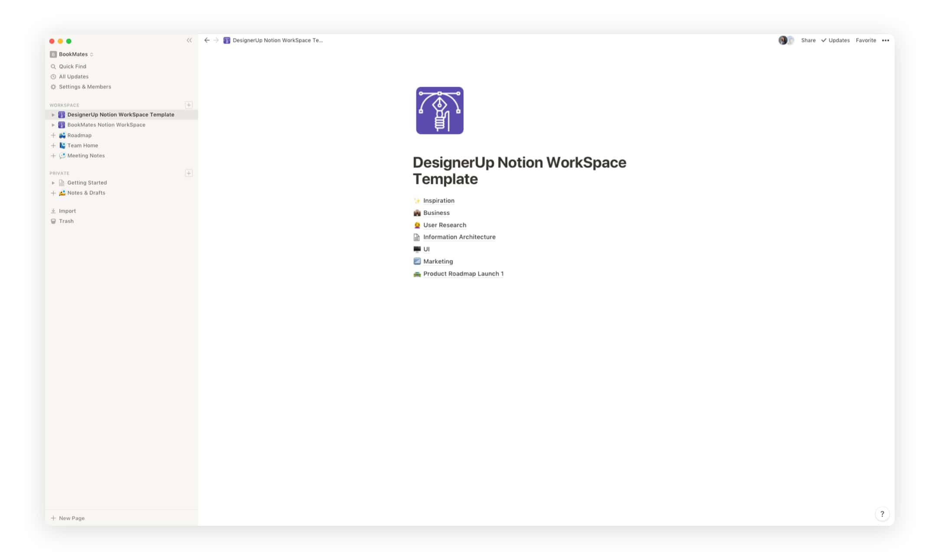
Task: Create a New Page from sidebar bottom
Action: coord(68,518)
